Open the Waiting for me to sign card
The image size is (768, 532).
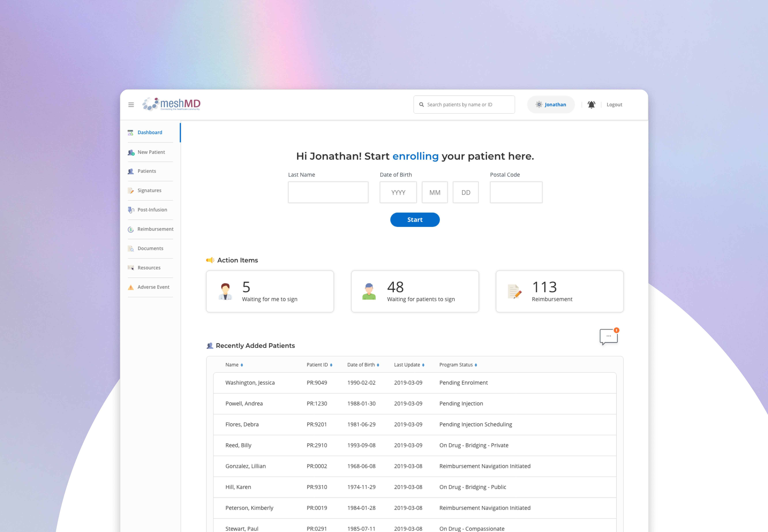270,292
